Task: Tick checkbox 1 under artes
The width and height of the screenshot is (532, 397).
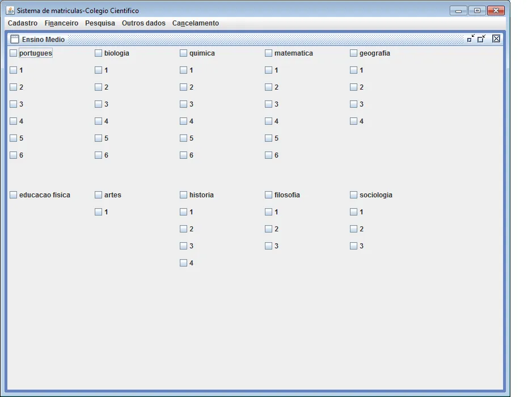Action: click(x=98, y=212)
